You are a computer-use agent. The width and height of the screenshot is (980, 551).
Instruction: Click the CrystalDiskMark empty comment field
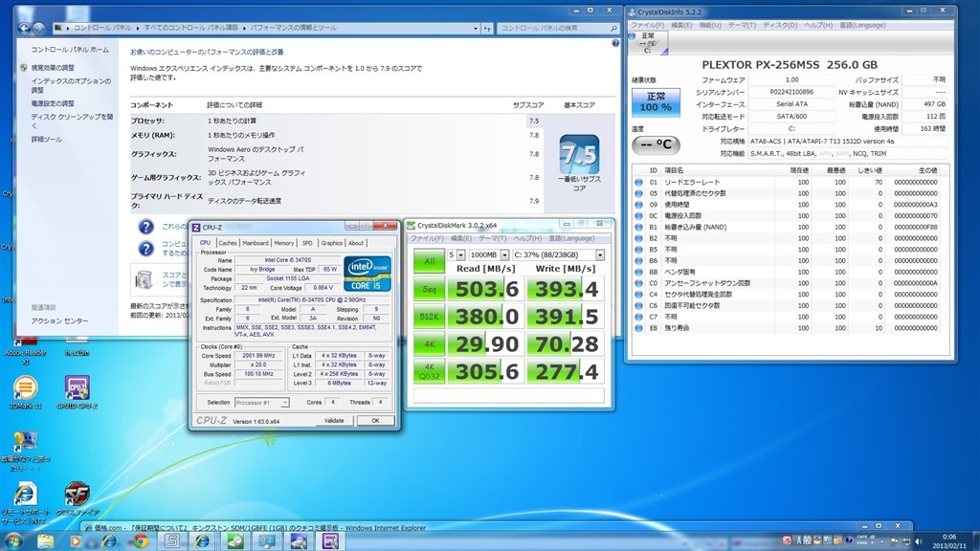509,395
